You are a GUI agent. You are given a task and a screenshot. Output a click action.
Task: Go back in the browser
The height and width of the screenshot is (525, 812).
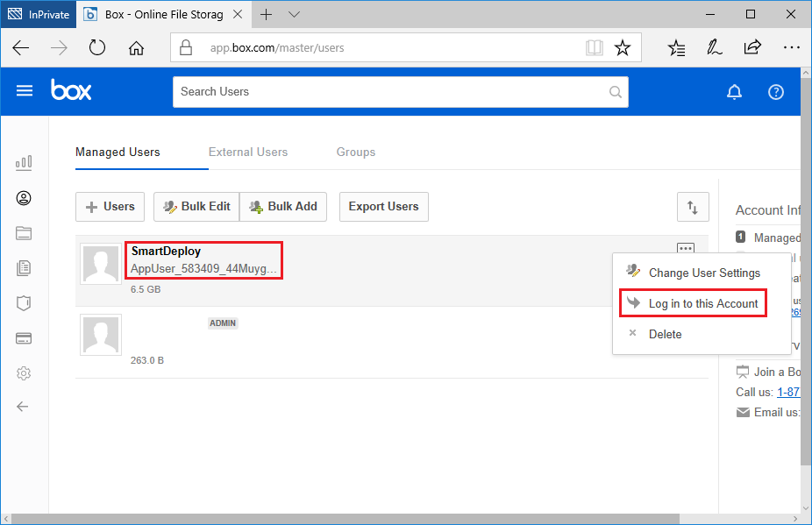[x=21, y=48]
